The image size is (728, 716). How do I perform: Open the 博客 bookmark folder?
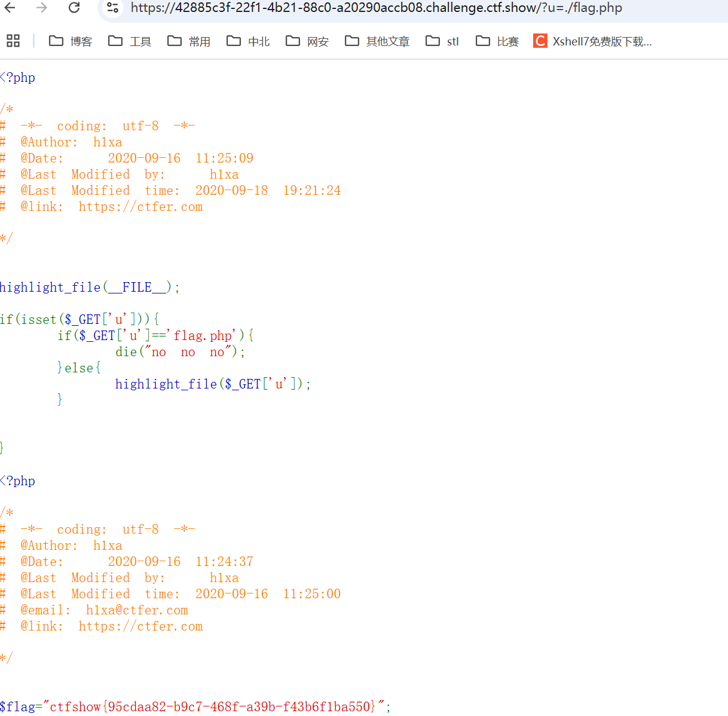71,41
